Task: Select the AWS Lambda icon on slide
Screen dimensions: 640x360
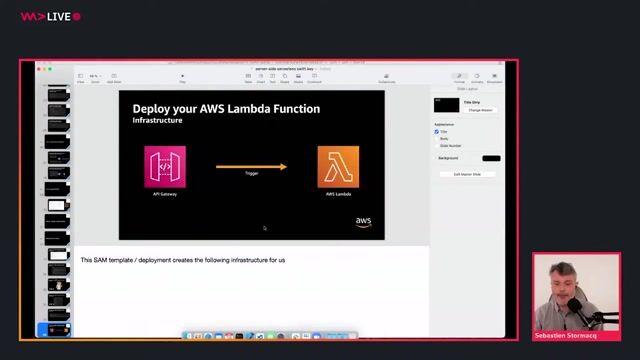Action: tap(338, 167)
